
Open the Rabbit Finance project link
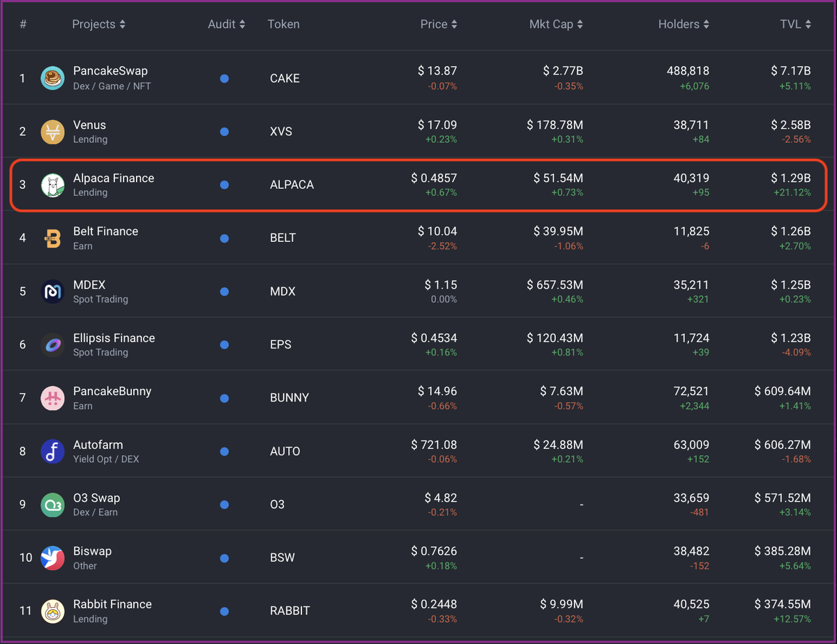pyautogui.click(x=112, y=604)
